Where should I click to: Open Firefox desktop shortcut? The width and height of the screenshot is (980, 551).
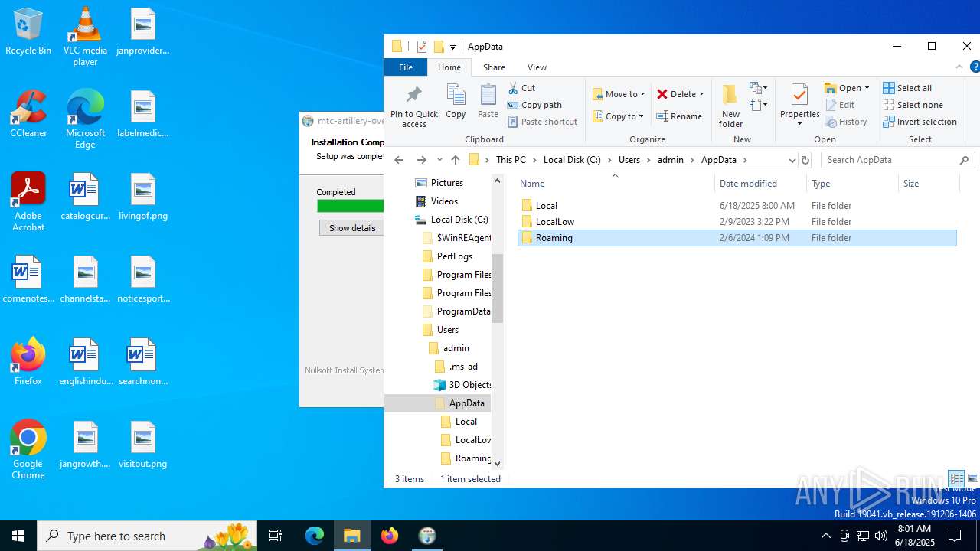click(x=28, y=362)
